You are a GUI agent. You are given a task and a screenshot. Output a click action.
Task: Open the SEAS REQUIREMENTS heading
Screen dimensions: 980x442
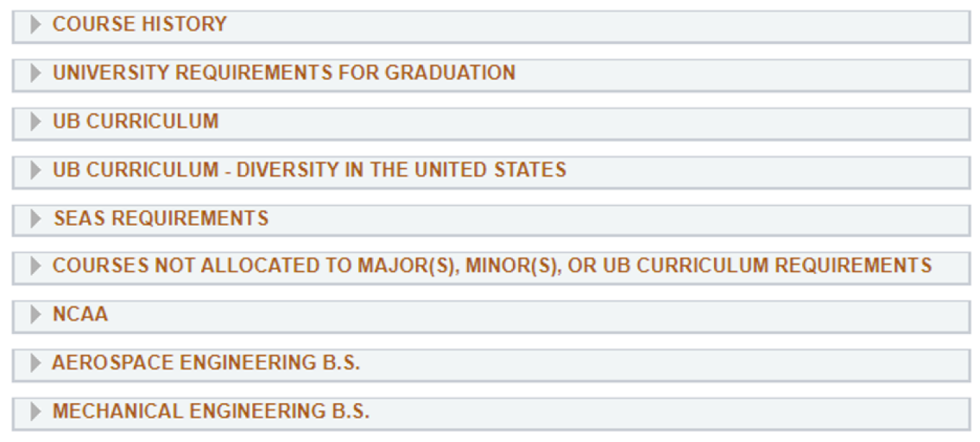161,218
